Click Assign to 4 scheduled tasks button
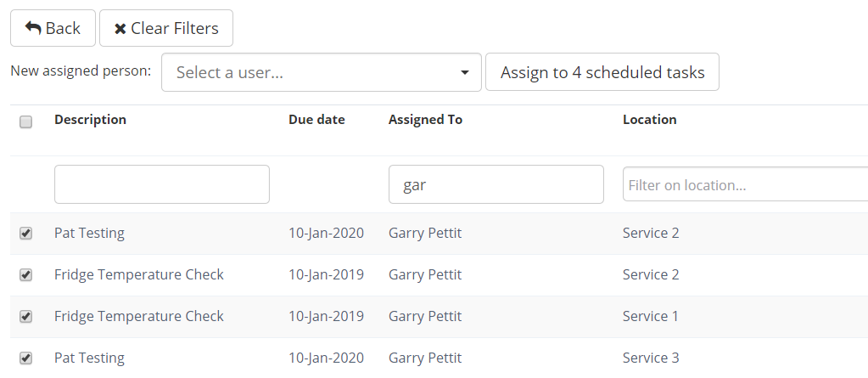868x378 pixels. pyautogui.click(x=602, y=72)
